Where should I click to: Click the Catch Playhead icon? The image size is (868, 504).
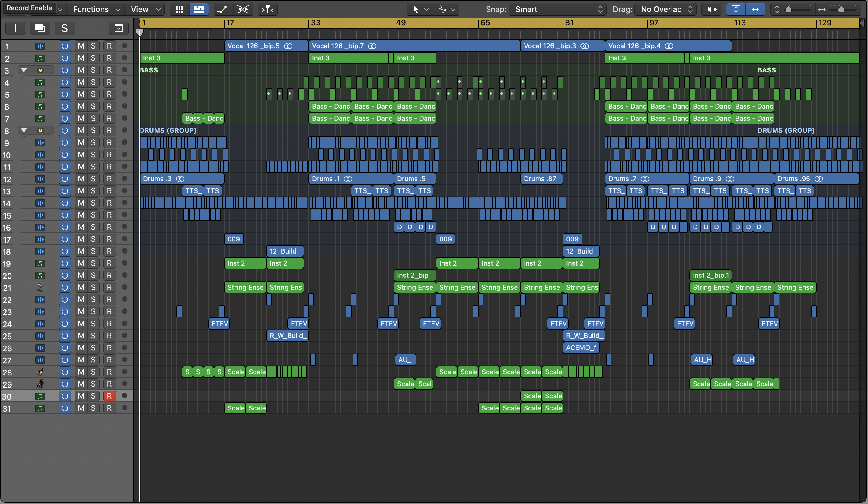click(x=268, y=9)
